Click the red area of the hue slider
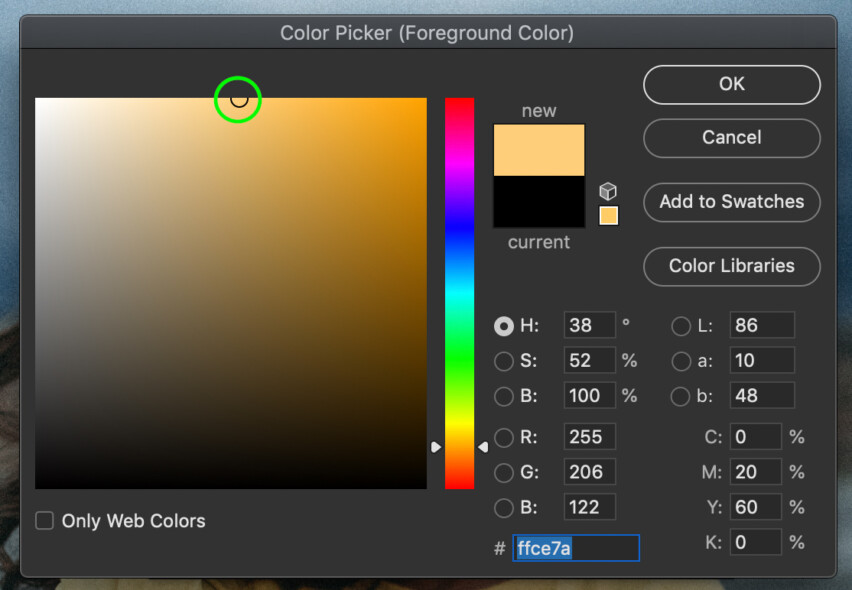Screen dimensions: 852x590 coord(460,105)
